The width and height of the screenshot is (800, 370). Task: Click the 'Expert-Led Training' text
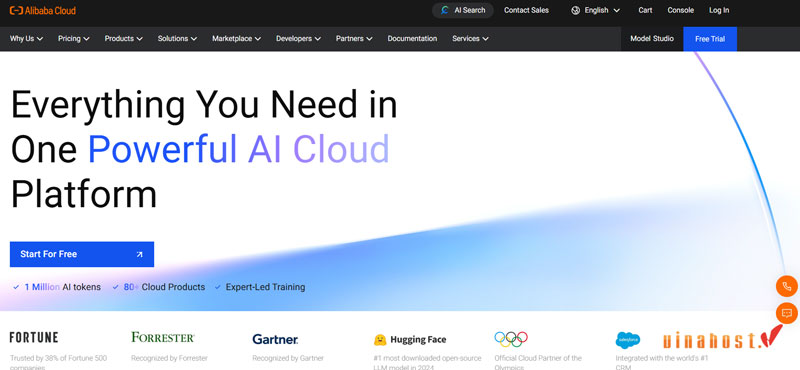point(265,287)
